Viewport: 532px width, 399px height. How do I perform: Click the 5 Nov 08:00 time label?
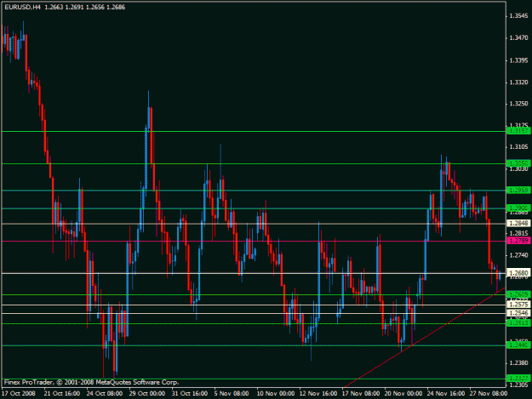(x=232, y=394)
